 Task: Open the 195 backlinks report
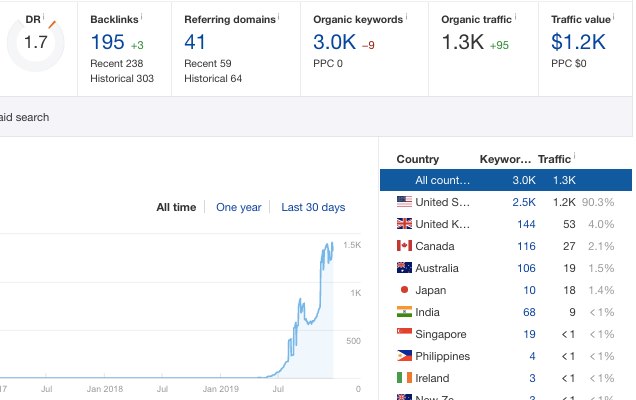coord(107,42)
